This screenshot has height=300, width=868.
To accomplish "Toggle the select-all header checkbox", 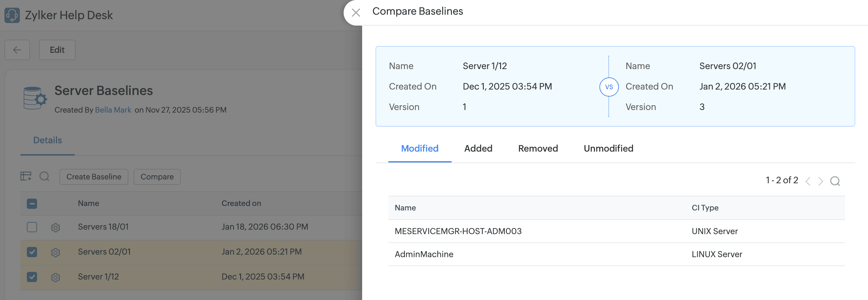I will 32,203.
